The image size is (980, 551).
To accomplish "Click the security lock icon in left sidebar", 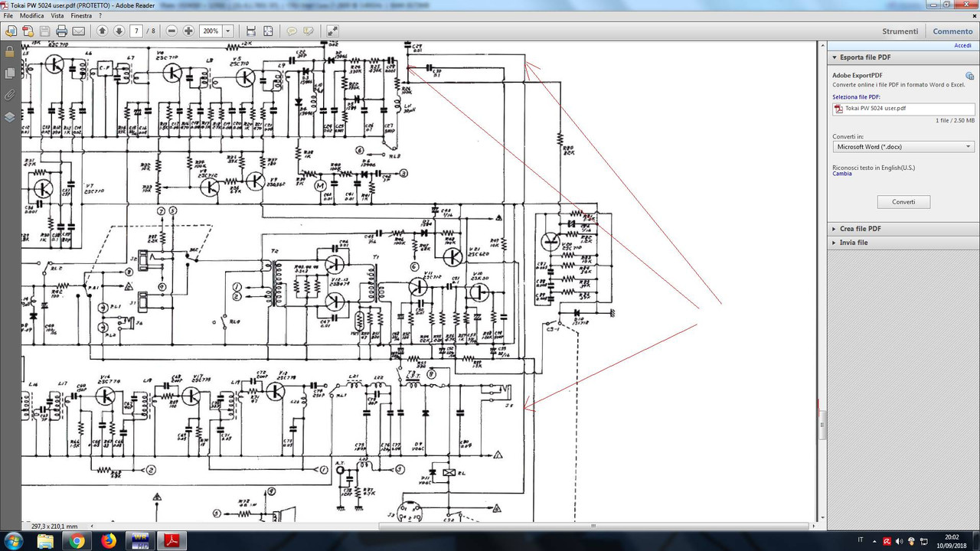I will (x=9, y=52).
